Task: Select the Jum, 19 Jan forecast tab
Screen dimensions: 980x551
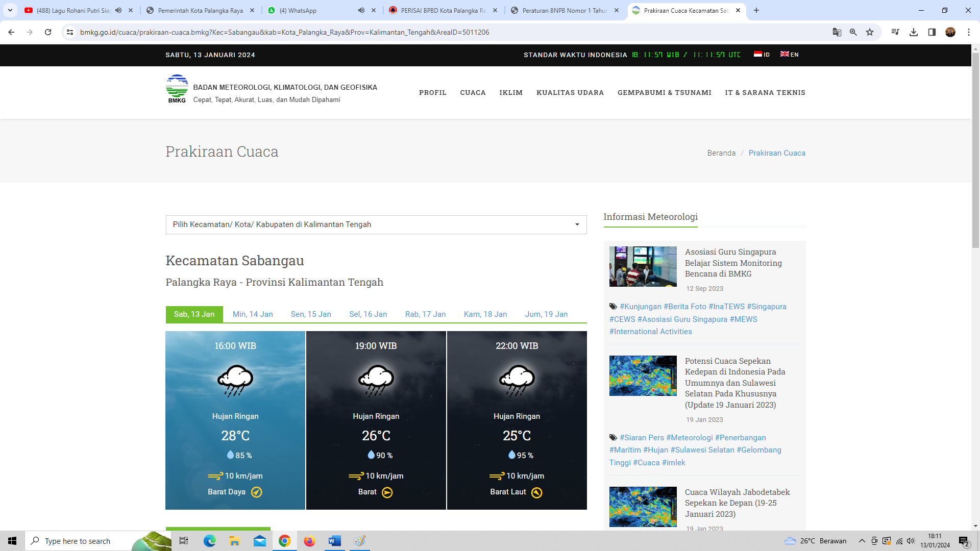Action: tap(546, 314)
